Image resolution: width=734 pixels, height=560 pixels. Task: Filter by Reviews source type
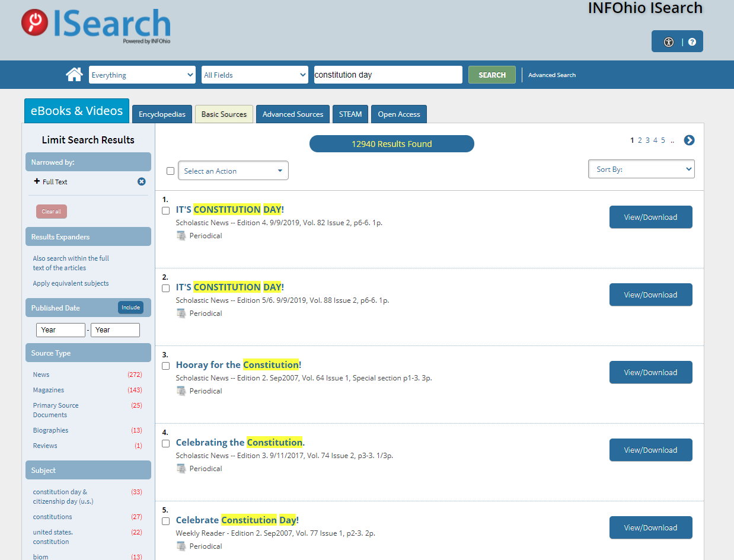tap(45, 446)
